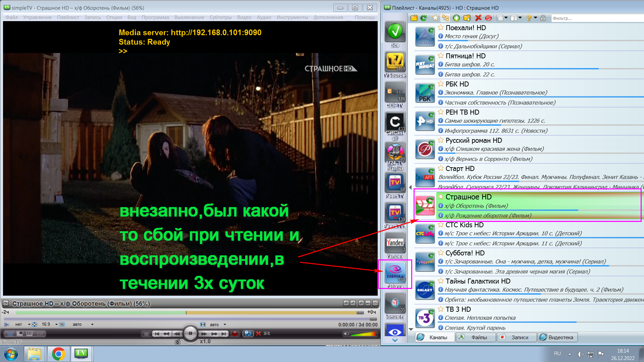
Task: Open the columns layout dropdown arrow
Action: pos(520,18)
